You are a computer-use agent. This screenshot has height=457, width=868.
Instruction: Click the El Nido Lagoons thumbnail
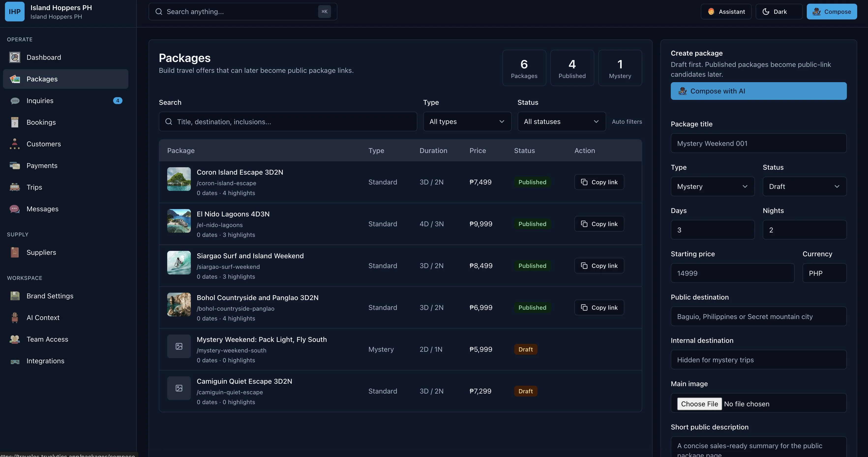point(179,221)
